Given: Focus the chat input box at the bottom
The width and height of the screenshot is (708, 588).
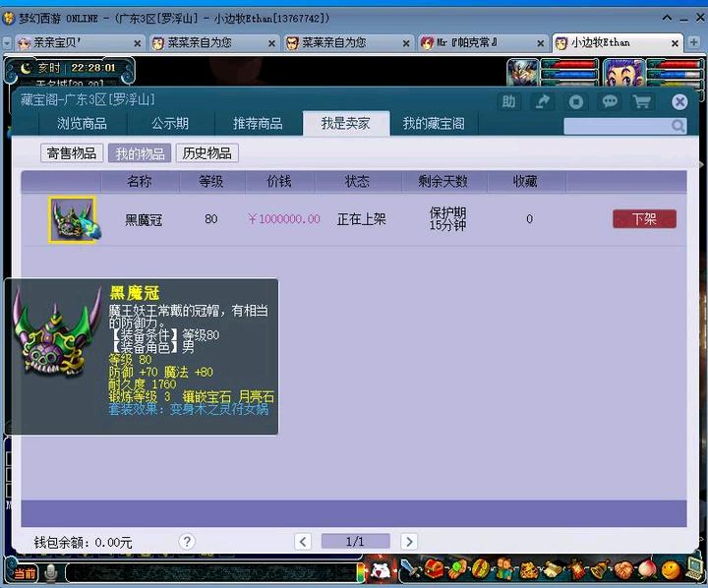Looking at the screenshot, I should [212, 572].
